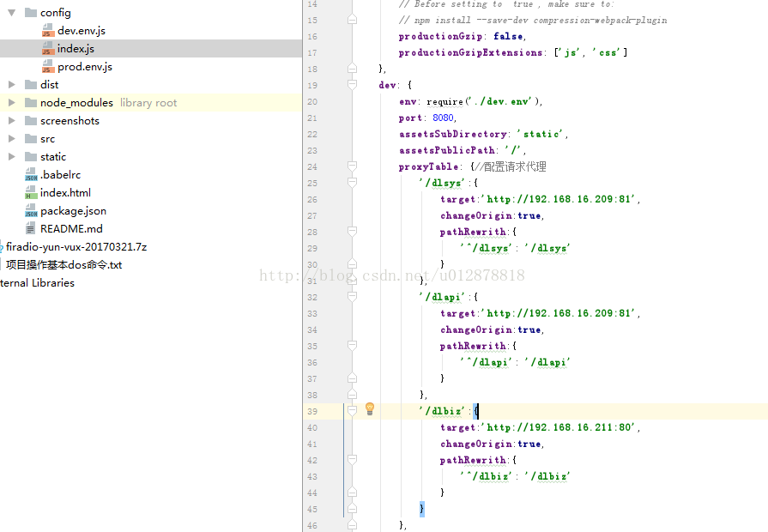Select firadio-yun-vux-20170321.7z archive file
The height and width of the screenshot is (532, 768).
point(76,247)
